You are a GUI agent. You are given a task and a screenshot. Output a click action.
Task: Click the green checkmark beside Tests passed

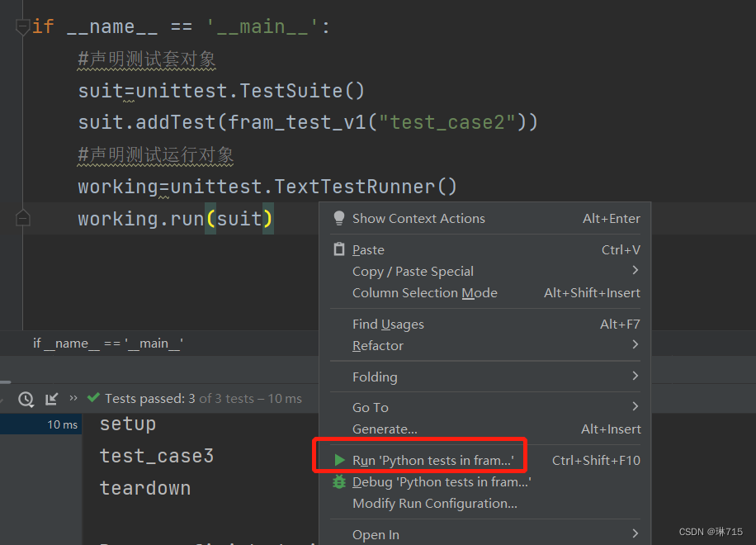click(x=93, y=398)
